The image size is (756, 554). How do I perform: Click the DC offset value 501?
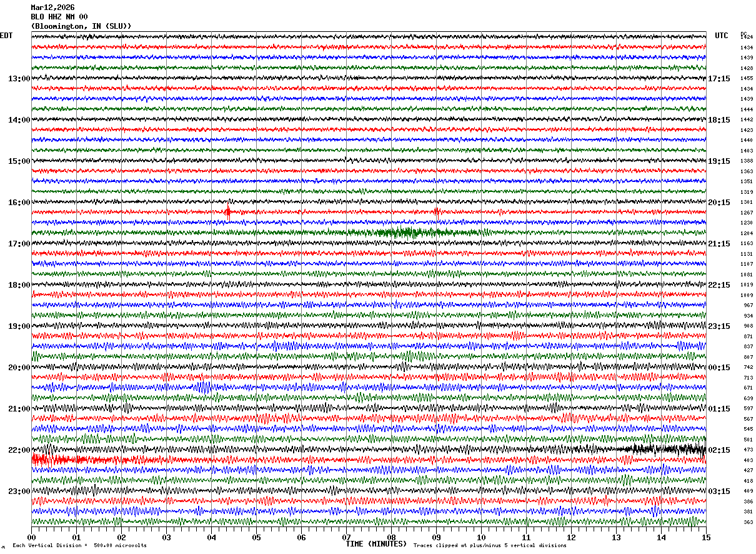pyautogui.click(x=748, y=440)
